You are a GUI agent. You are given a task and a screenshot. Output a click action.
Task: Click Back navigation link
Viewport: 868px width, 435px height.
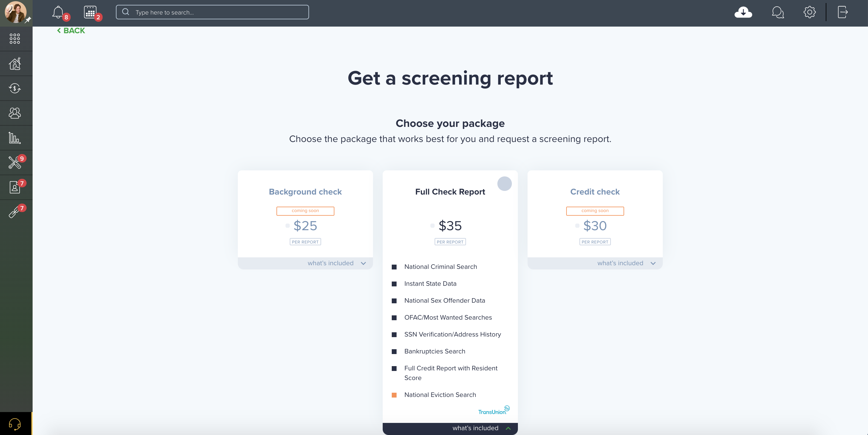[x=70, y=30]
